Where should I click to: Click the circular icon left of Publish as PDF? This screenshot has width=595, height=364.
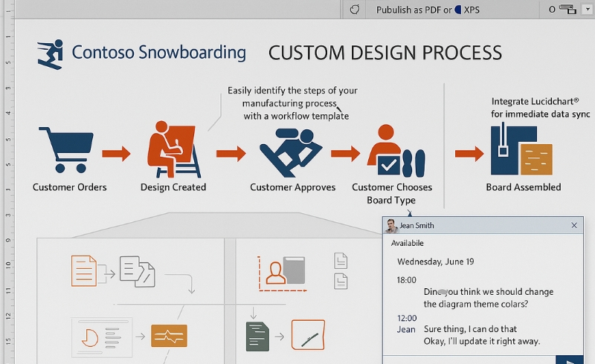355,10
